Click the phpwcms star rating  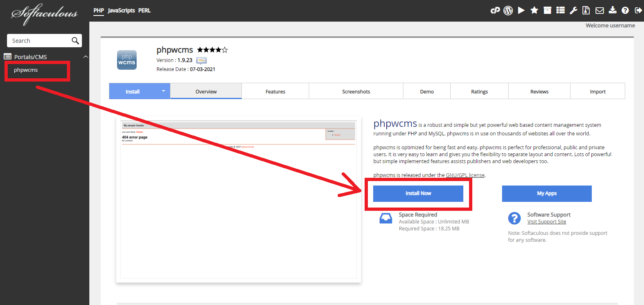pyautogui.click(x=212, y=50)
